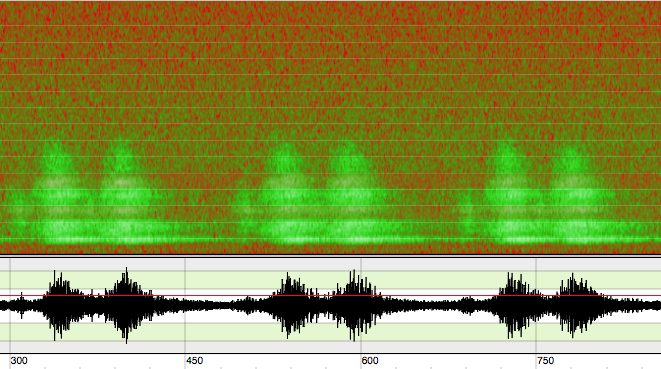
Task: Click the second green spectrogram blob before 450
Action: pos(124,198)
